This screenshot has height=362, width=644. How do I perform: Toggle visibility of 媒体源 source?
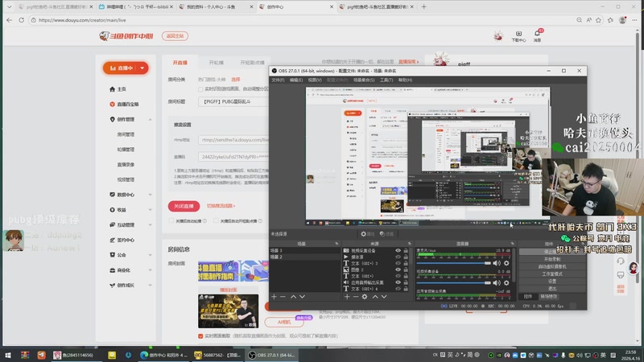398,257
